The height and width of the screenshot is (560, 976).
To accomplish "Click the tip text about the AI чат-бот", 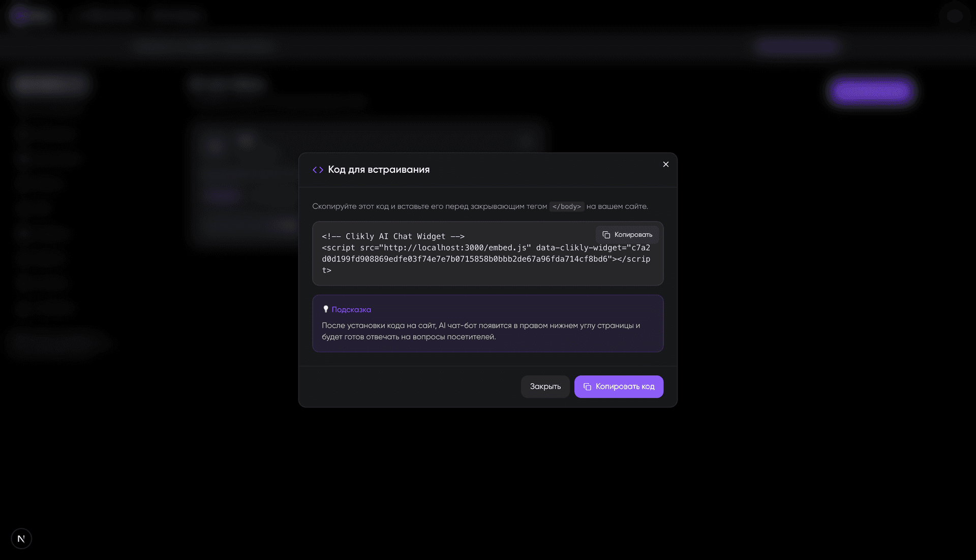I will pos(480,331).
